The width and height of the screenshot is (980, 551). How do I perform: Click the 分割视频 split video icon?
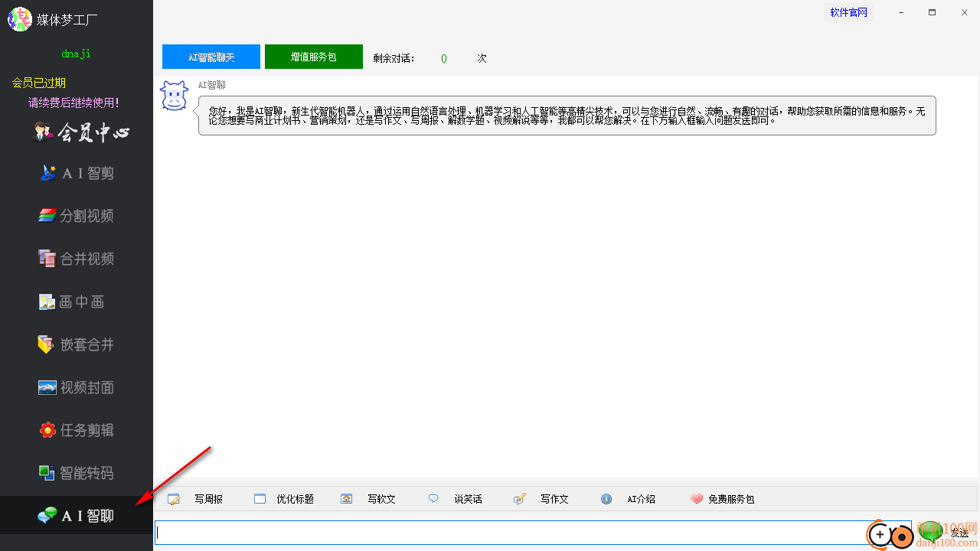(x=47, y=216)
